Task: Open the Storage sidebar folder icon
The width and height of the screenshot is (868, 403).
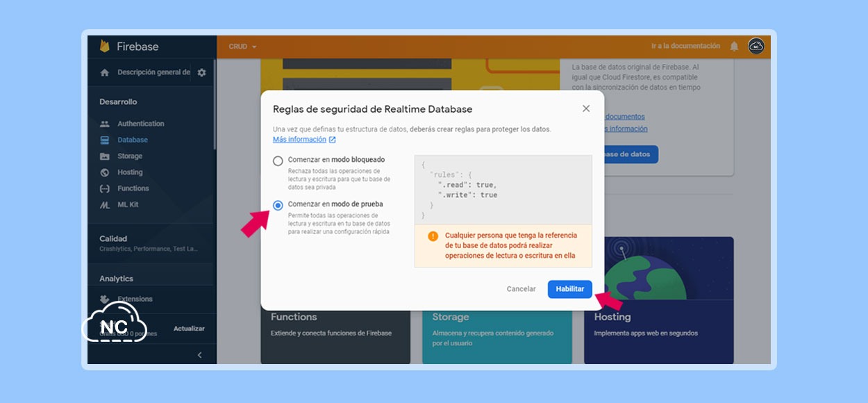Action: point(105,156)
